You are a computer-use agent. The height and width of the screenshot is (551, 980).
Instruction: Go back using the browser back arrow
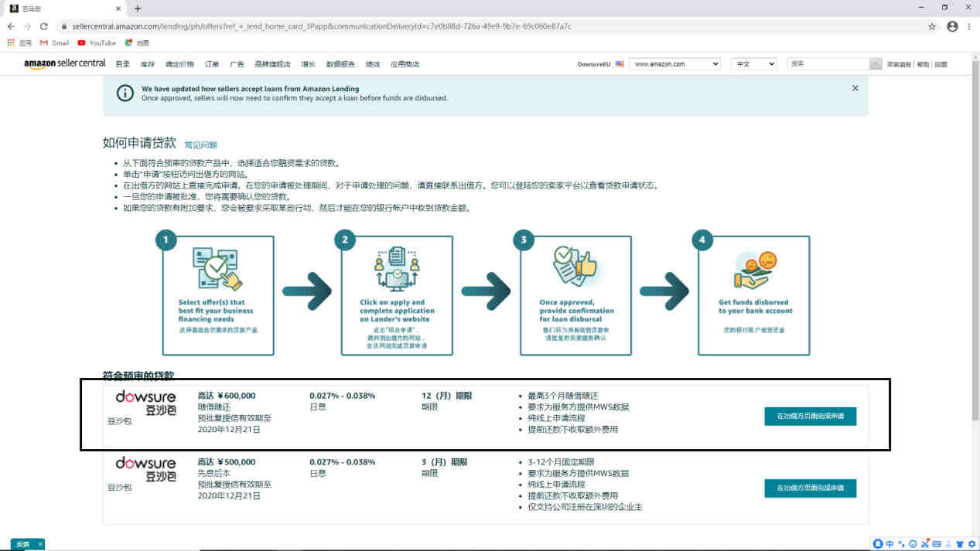11,26
